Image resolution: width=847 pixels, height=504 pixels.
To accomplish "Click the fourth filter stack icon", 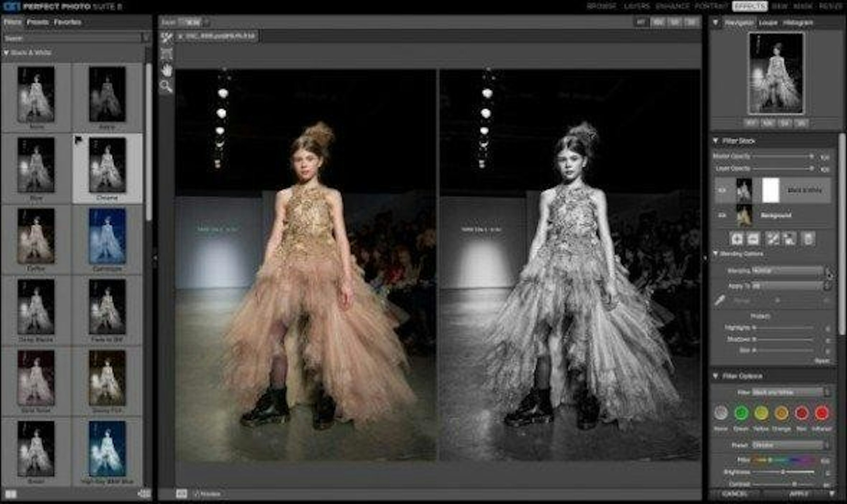I will coord(789,239).
